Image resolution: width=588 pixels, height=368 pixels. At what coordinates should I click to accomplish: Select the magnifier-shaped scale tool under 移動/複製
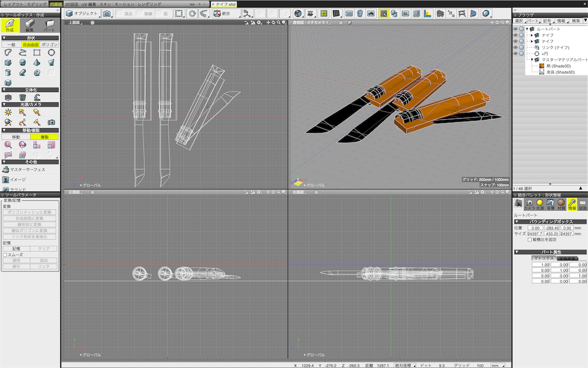click(8, 144)
